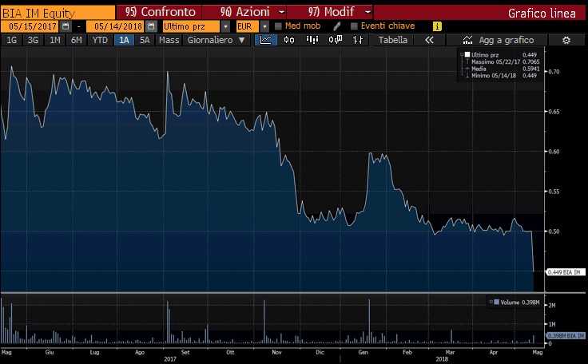Click the Agg a grafico button
The height and width of the screenshot is (364, 588).
[x=498, y=40]
